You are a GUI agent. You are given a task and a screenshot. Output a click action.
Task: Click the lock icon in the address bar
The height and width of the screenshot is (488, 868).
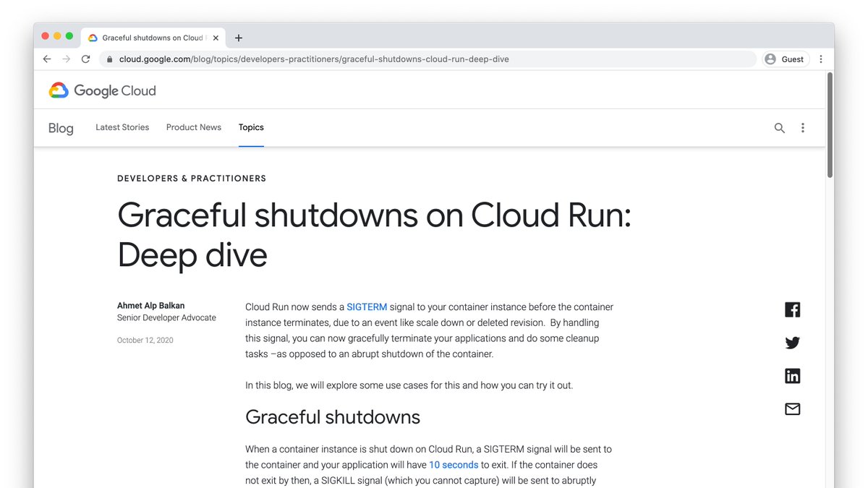coord(110,59)
